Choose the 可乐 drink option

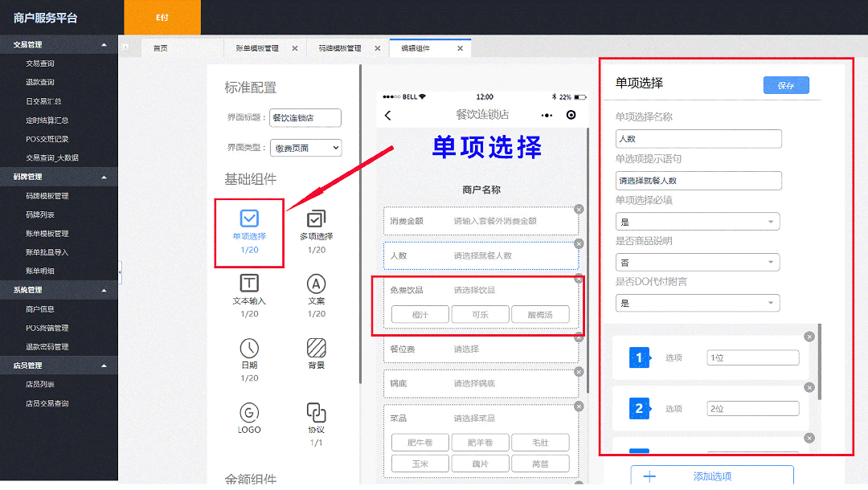click(480, 315)
